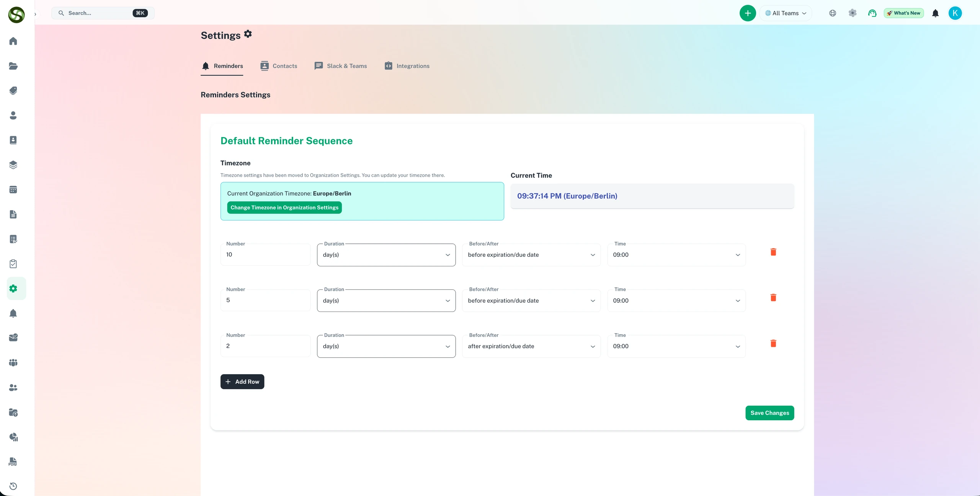Open the Time dropdown for the 5 row
The width and height of the screenshot is (980, 496).
pyautogui.click(x=676, y=300)
